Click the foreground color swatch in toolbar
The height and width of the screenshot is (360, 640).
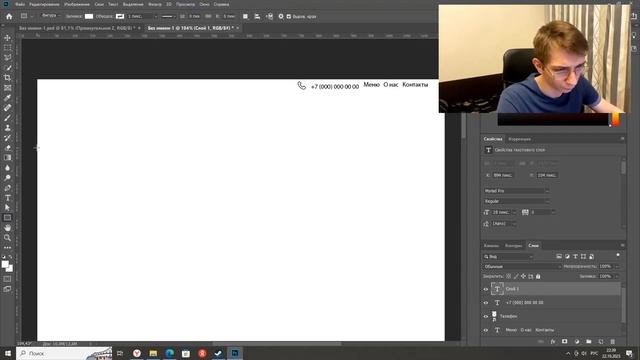(x=5, y=264)
